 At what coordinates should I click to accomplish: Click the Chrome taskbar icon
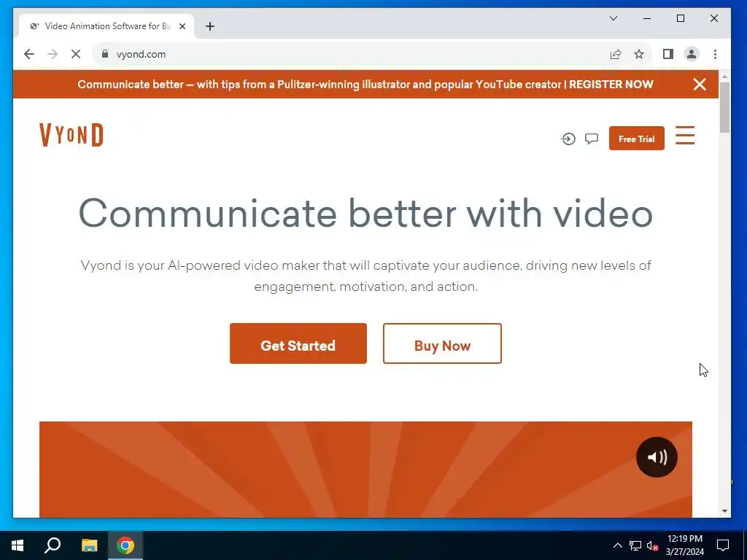tap(125, 545)
